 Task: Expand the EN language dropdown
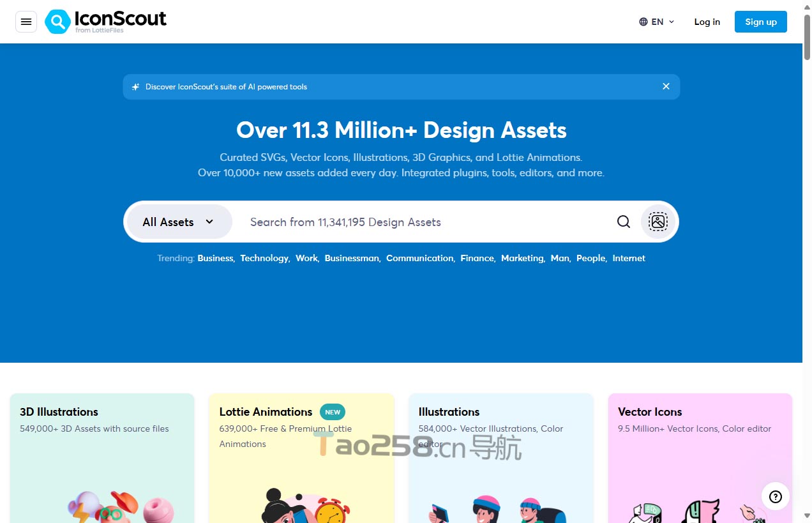click(657, 22)
